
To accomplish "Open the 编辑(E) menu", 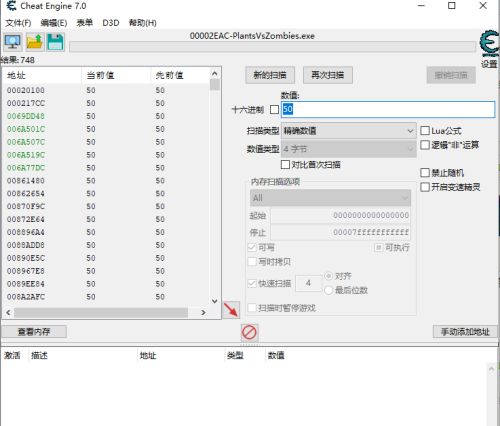I will coord(54,23).
